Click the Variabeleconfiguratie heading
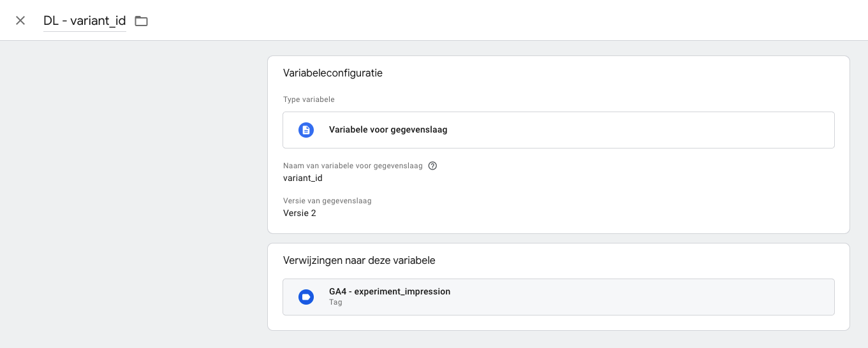This screenshot has width=868, height=348. point(333,73)
